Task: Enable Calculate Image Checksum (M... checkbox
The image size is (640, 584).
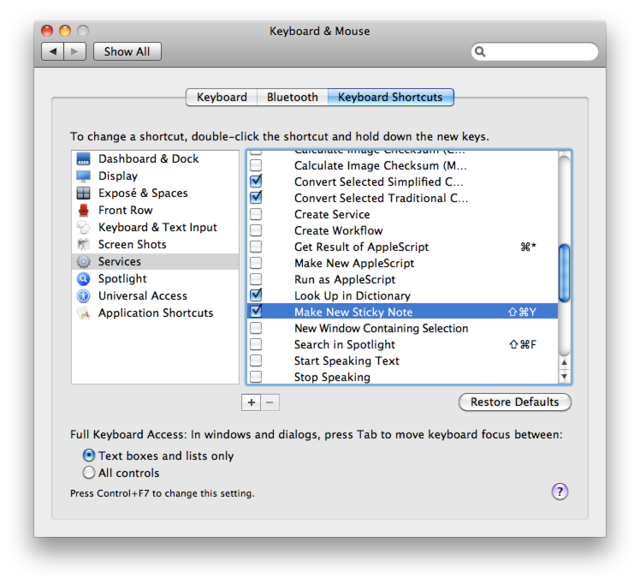Action: tap(256, 165)
